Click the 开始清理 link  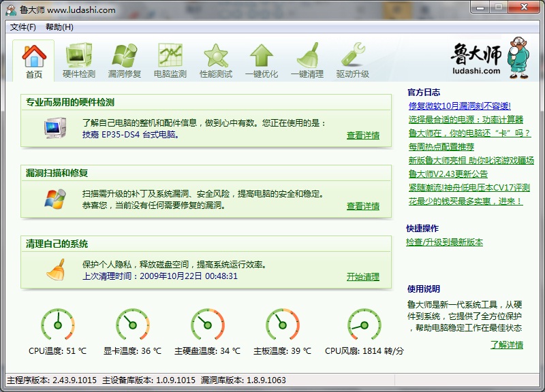pos(363,277)
